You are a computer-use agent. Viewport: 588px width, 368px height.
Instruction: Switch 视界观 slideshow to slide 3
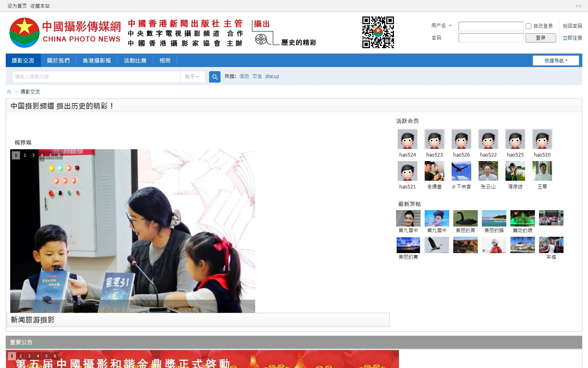click(x=33, y=155)
